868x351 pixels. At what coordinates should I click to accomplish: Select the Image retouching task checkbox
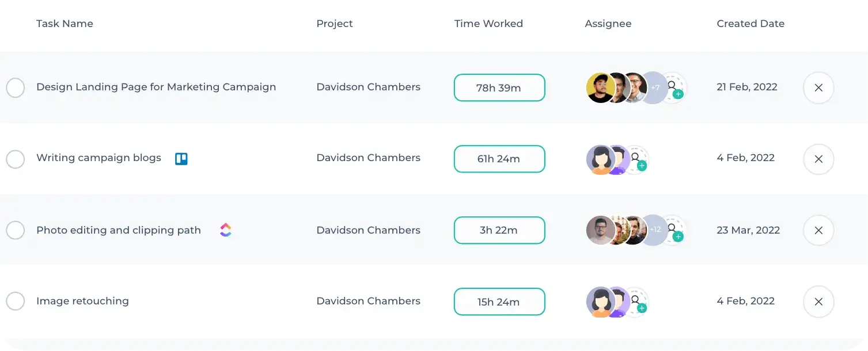click(16, 301)
